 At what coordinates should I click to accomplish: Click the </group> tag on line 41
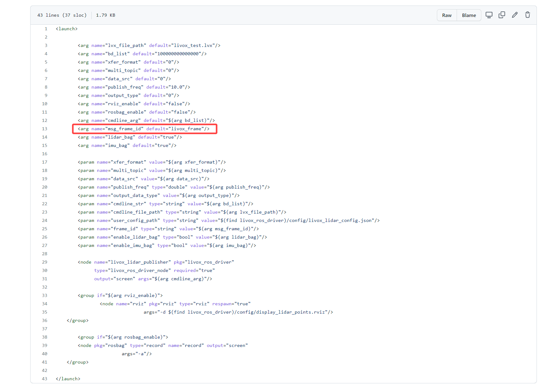tap(77, 362)
